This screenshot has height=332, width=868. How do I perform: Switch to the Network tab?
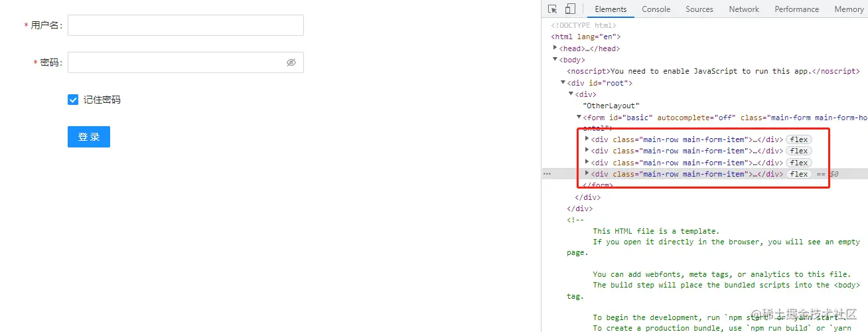pyautogui.click(x=744, y=9)
